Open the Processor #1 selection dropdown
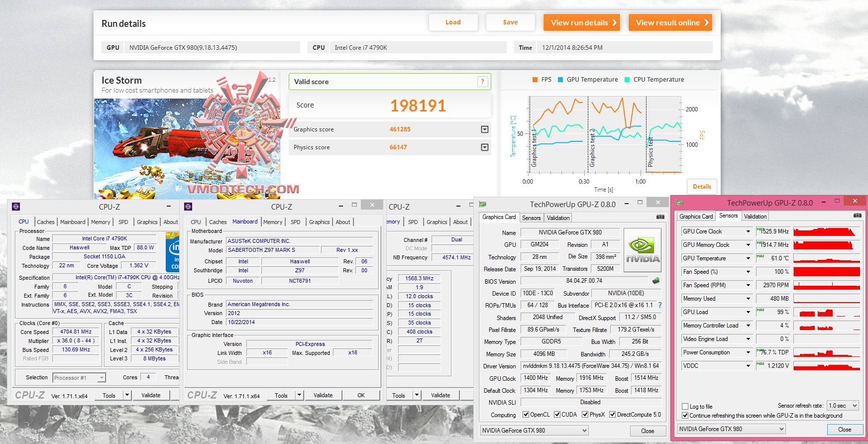The width and height of the screenshot is (868, 444). [x=79, y=378]
